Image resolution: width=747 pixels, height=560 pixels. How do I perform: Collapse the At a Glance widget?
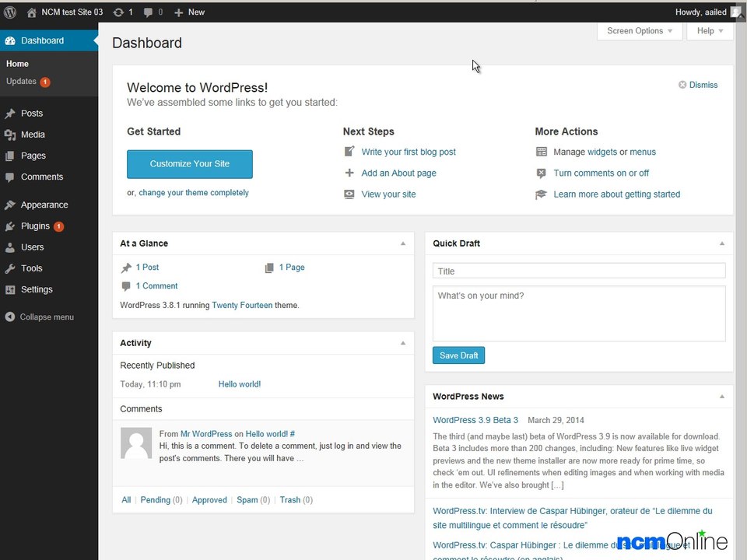pyautogui.click(x=403, y=243)
